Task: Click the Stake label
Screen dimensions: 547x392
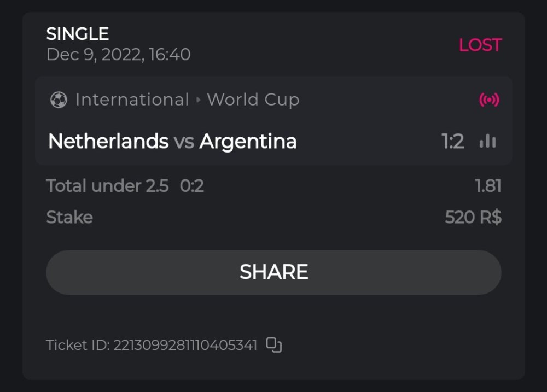Action: [x=69, y=218]
